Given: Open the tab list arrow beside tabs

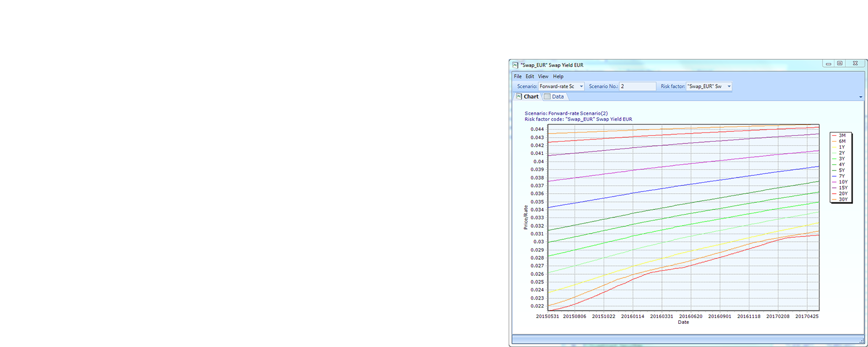Looking at the screenshot, I should (x=861, y=97).
